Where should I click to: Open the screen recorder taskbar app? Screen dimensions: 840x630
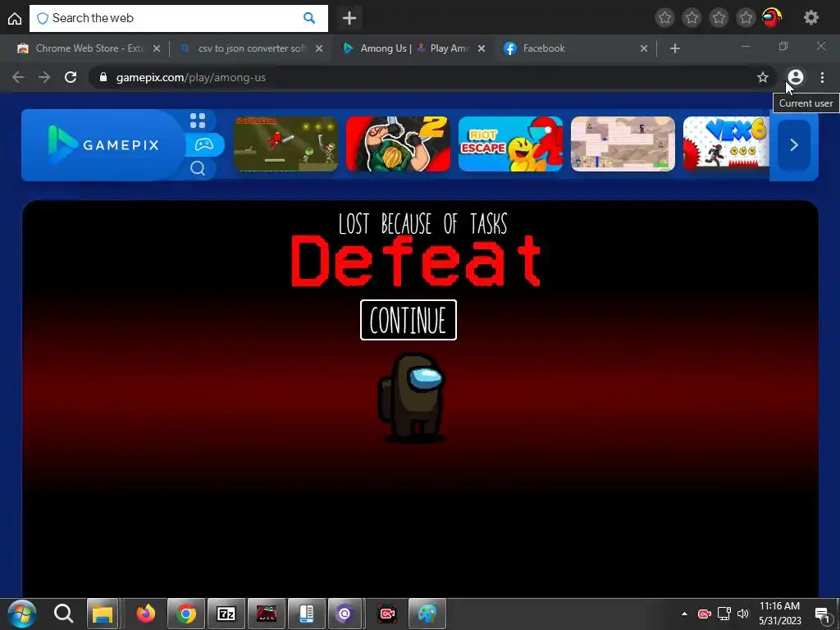387,614
